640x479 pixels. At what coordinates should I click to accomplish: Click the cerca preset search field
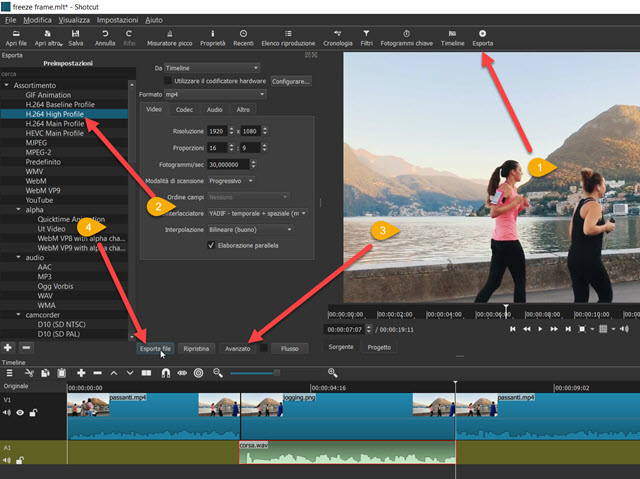(x=67, y=74)
